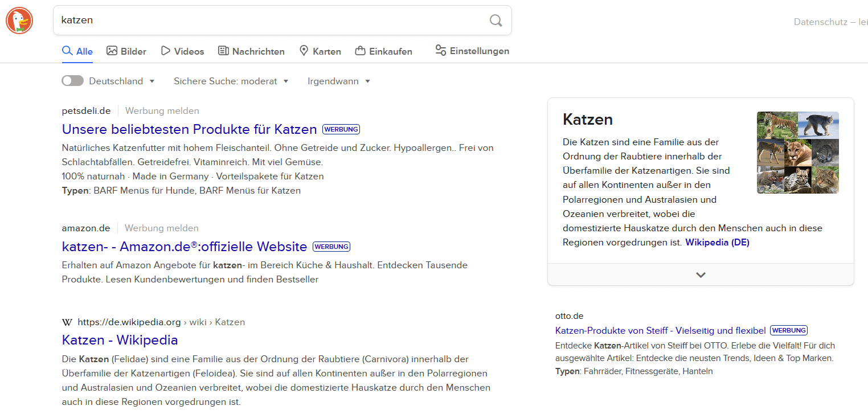Click the Wikipedia (DE) link in info box

(x=717, y=243)
